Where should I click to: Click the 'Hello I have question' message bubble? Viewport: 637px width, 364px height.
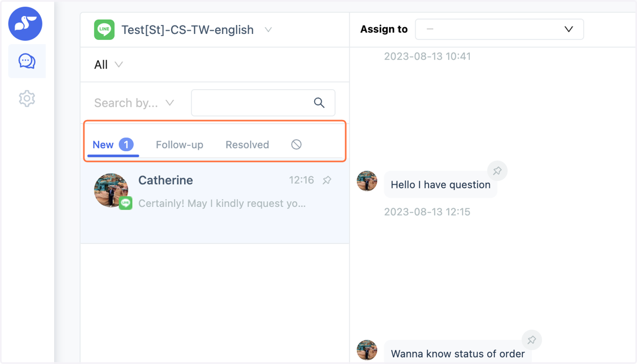[x=441, y=185]
